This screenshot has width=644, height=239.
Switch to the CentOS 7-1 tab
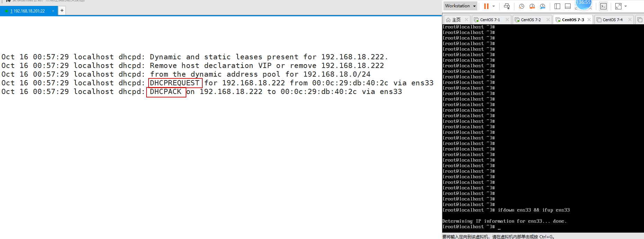[x=489, y=20]
